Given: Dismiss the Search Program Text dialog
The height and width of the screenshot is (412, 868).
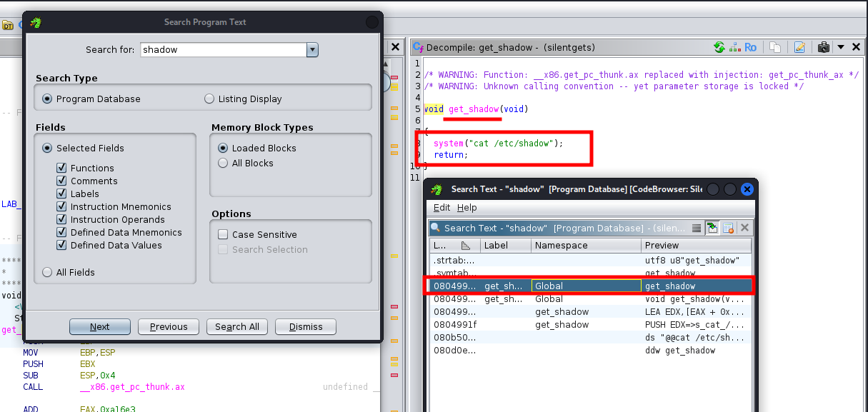Looking at the screenshot, I should (x=306, y=326).
